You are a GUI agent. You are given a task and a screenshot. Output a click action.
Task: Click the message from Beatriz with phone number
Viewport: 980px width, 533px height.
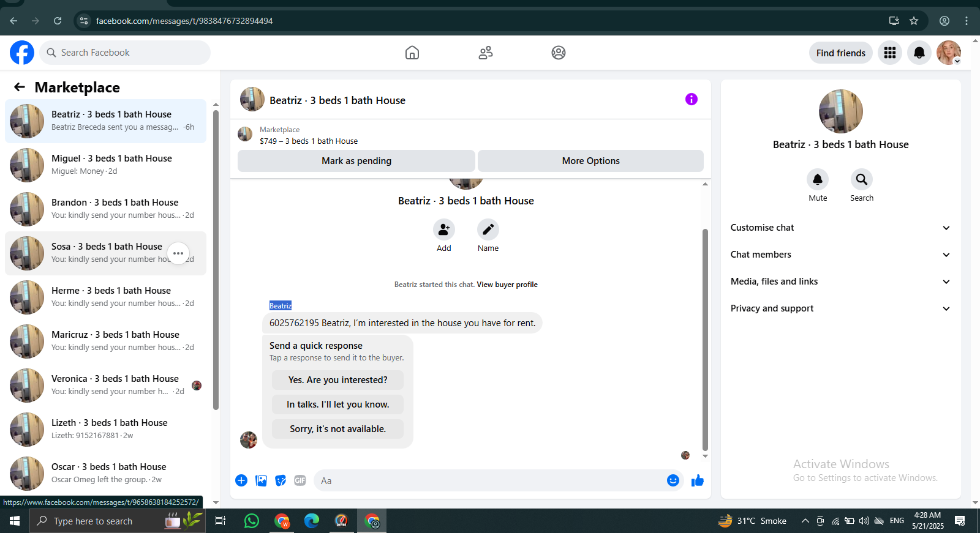402,323
